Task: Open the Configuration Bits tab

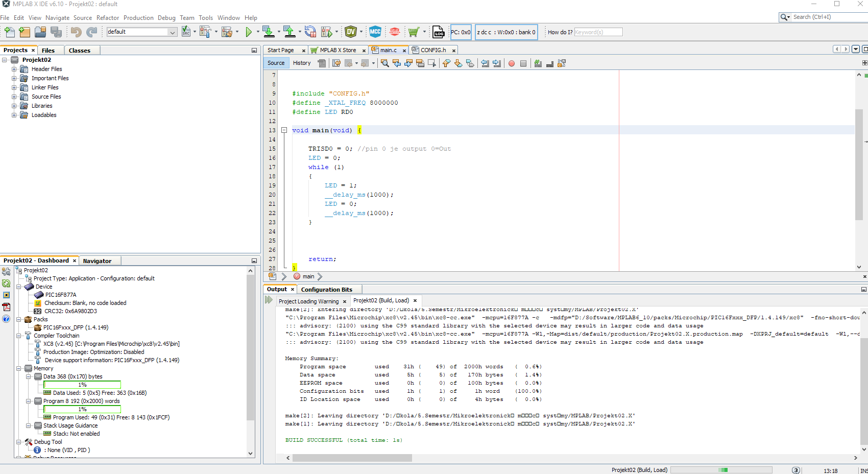Action: 326,290
